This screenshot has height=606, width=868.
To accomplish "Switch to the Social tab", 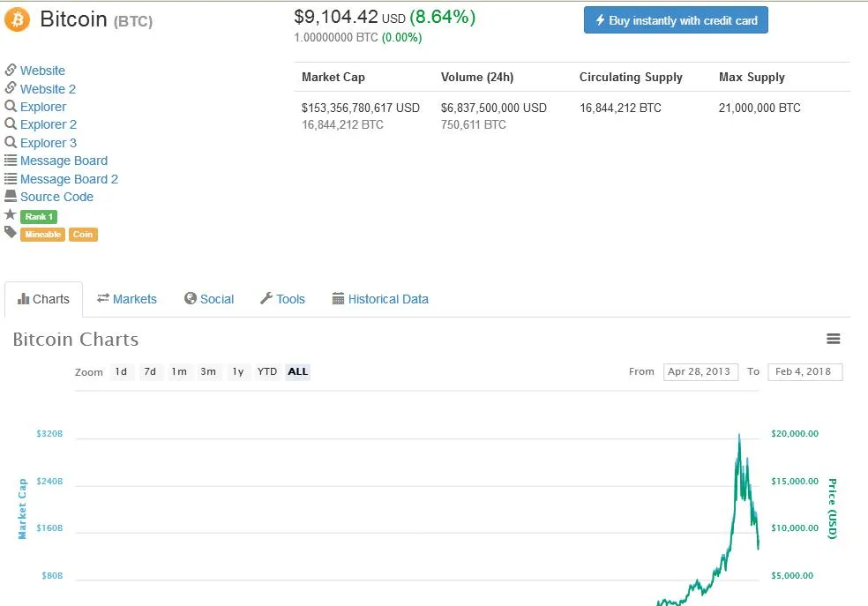I will click(x=209, y=299).
